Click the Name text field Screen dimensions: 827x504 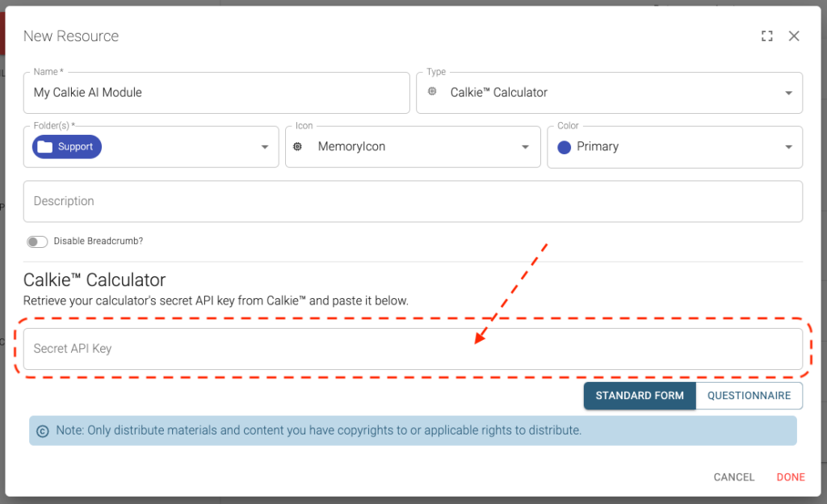click(x=216, y=93)
